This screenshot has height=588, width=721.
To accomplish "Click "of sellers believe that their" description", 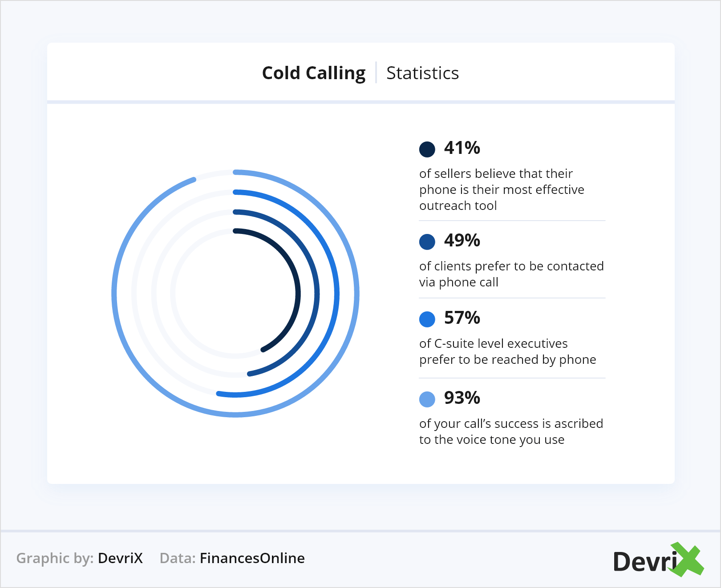I will coord(496,173).
